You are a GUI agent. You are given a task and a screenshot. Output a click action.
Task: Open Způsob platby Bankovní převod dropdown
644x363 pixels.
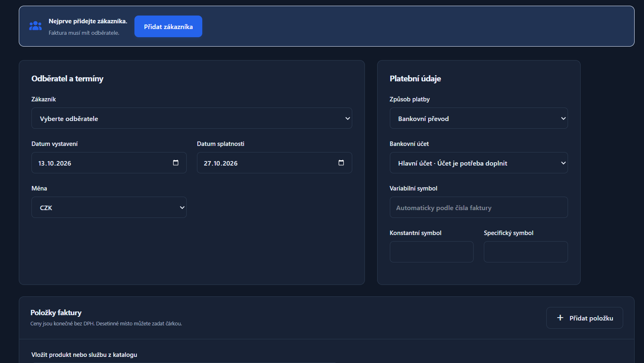[x=479, y=118]
